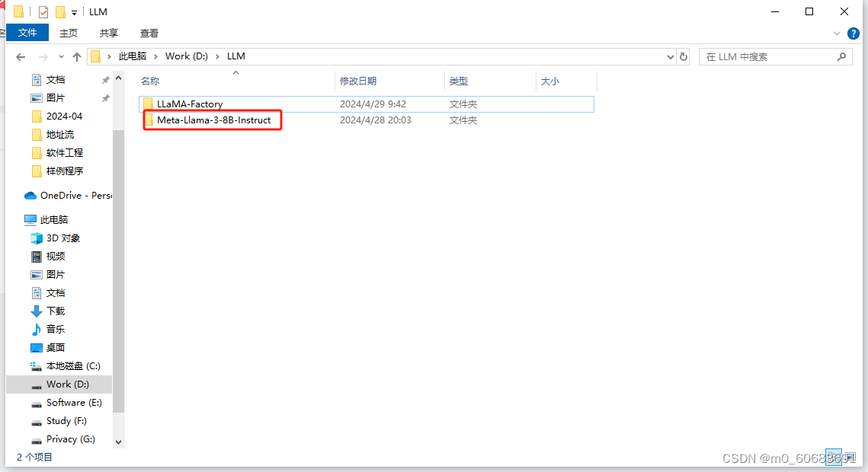Click navigation pane scrollbar down arrow

[118, 442]
